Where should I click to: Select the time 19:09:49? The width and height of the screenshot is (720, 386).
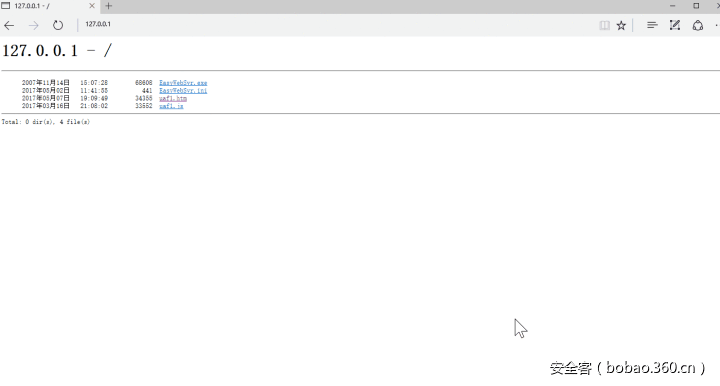tap(94, 98)
